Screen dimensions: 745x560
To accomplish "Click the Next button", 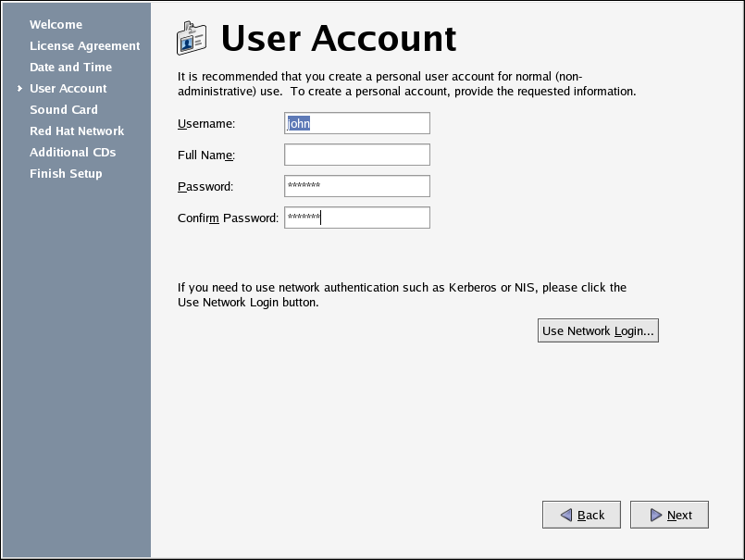I will [x=669, y=515].
